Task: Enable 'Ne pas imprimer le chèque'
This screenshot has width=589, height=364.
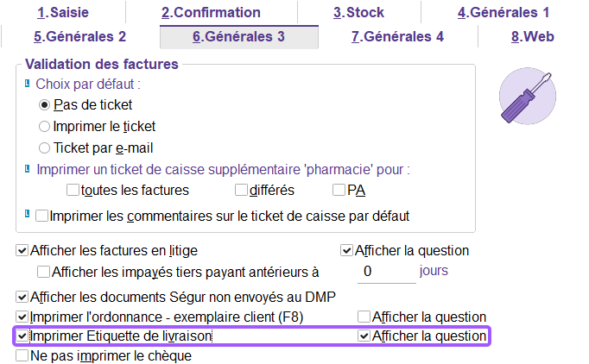Action: click(22, 355)
